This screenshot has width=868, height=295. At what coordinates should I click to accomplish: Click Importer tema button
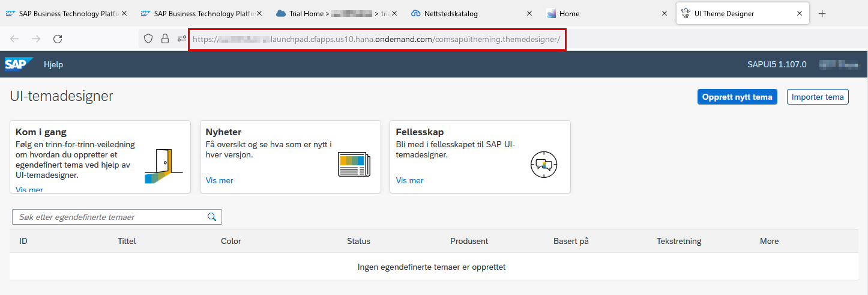point(818,97)
